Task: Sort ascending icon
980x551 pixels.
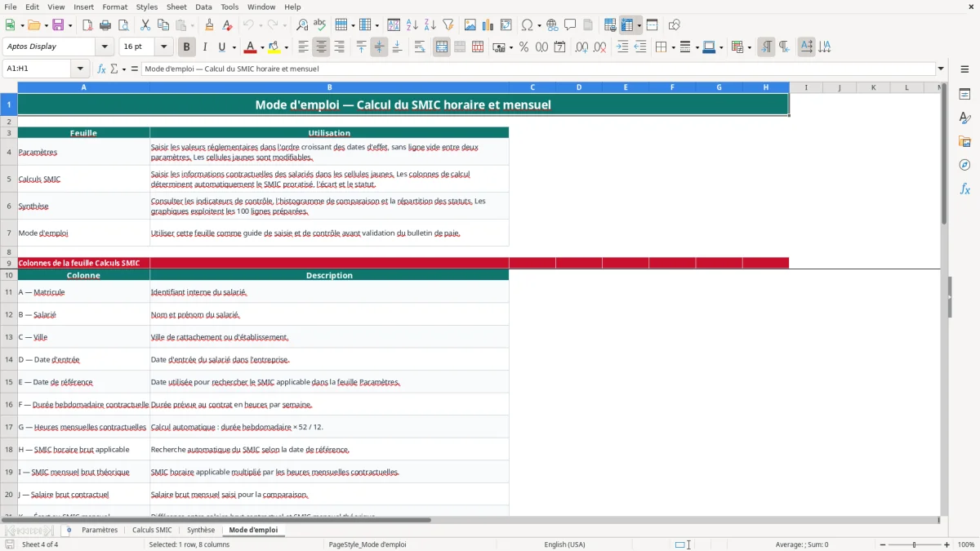Action: (x=412, y=25)
